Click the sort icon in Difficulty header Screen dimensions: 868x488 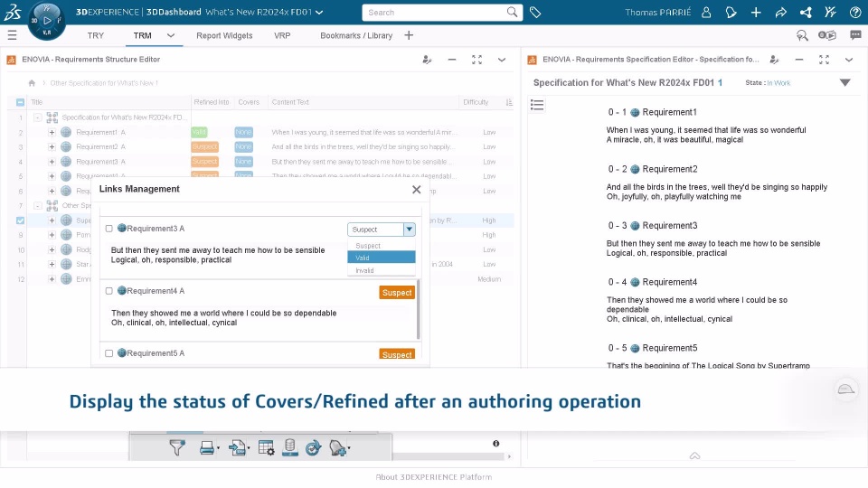[509, 102]
